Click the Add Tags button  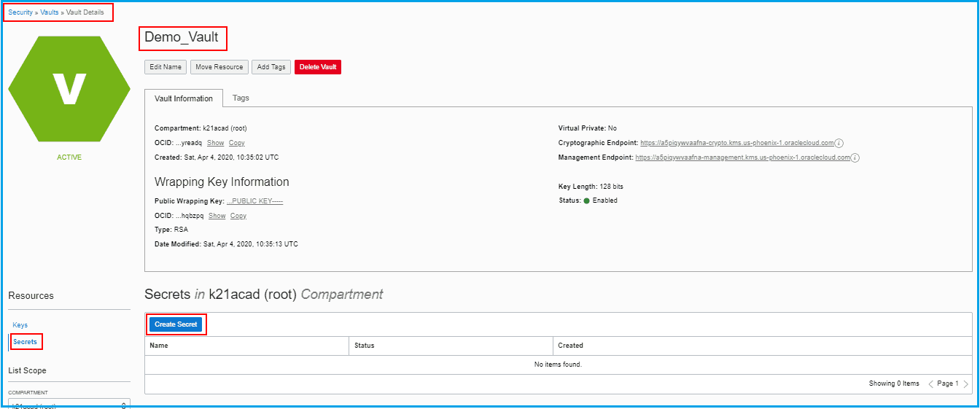(271, 67)
